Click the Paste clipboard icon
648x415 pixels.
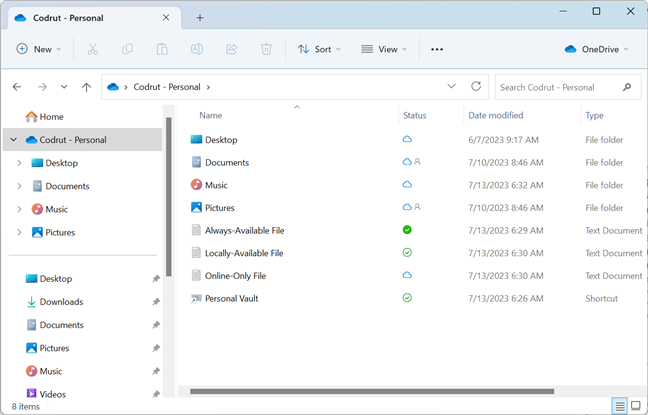coord(162,49)
